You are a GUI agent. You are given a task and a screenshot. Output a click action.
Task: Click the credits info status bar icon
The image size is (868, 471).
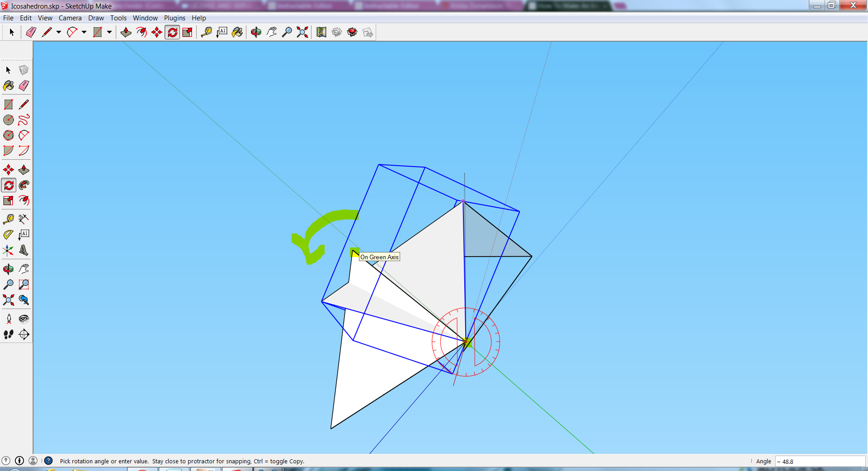click(x=19, y=461)
